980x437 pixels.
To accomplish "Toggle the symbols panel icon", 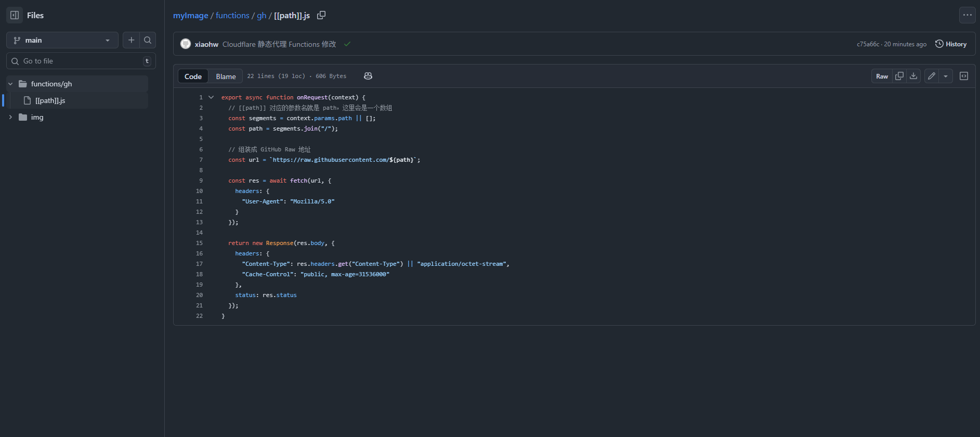I will [x=964, y=76].
